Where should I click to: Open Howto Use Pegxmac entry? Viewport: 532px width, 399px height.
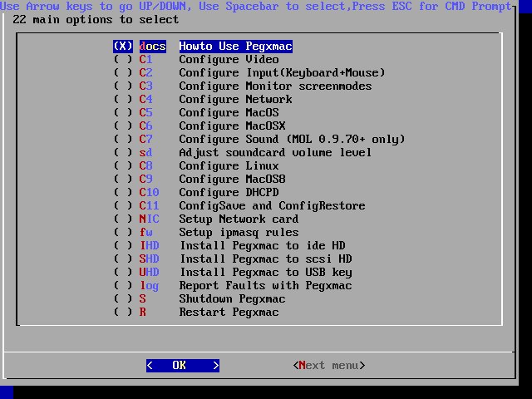coord(236,47)
